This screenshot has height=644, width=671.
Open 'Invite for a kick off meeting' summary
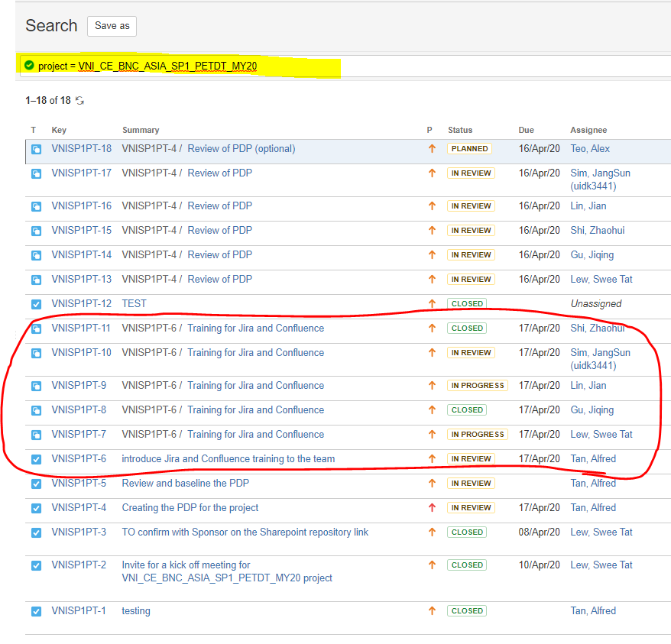227,571
